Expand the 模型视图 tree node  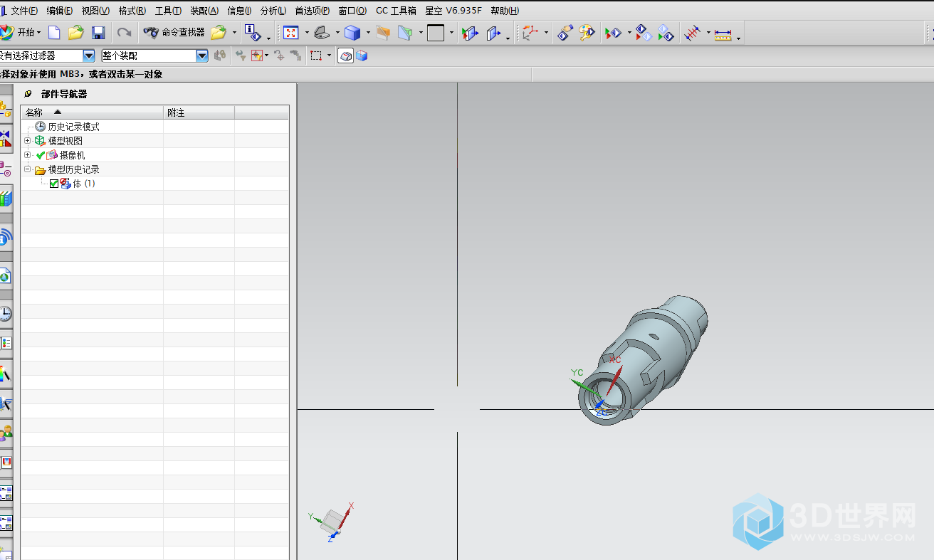coord(28,140)
